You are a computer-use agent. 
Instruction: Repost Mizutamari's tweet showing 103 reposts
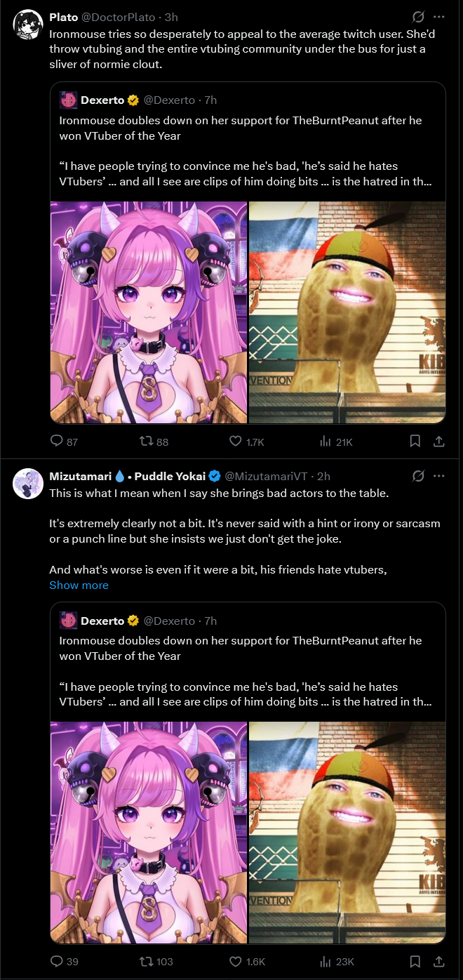pos(156,961)
